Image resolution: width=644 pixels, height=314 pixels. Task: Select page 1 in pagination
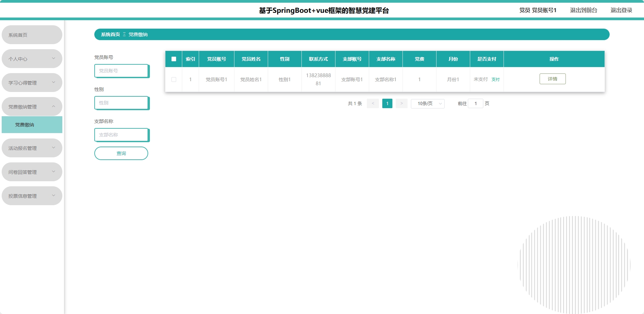[387, 103]
